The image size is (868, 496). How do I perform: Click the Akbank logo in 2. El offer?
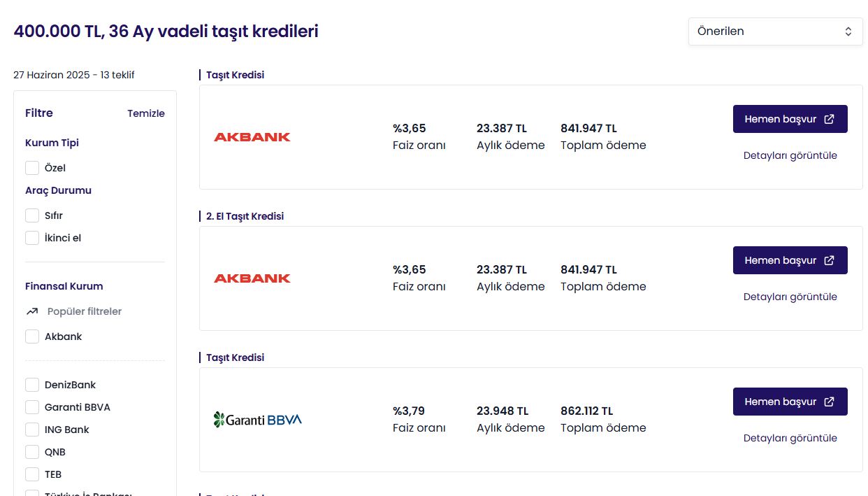point(252,278)
